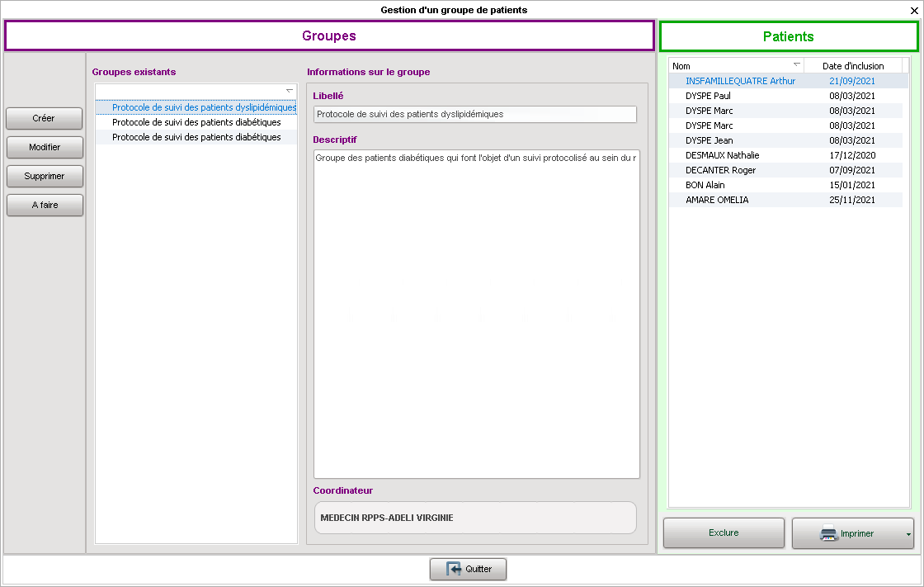Sort by the Date d'inclusion column header
This screenshot has height=587, width=924.
(x=852, y=66)
